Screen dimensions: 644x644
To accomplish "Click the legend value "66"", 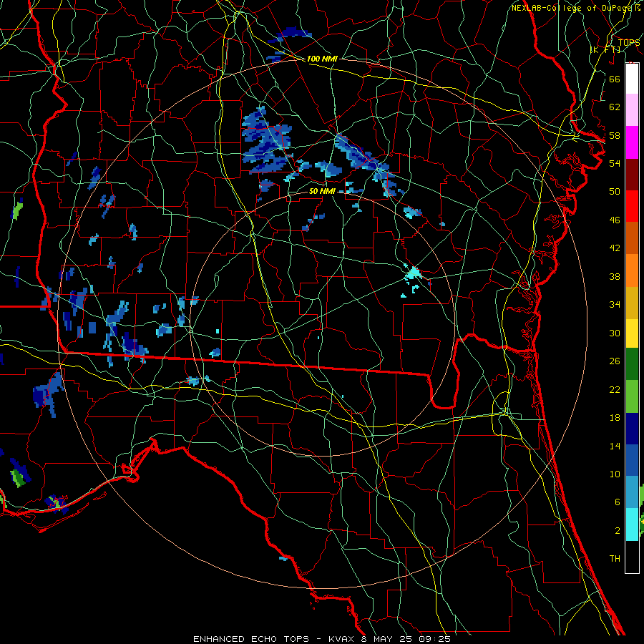I will [615, 79].
